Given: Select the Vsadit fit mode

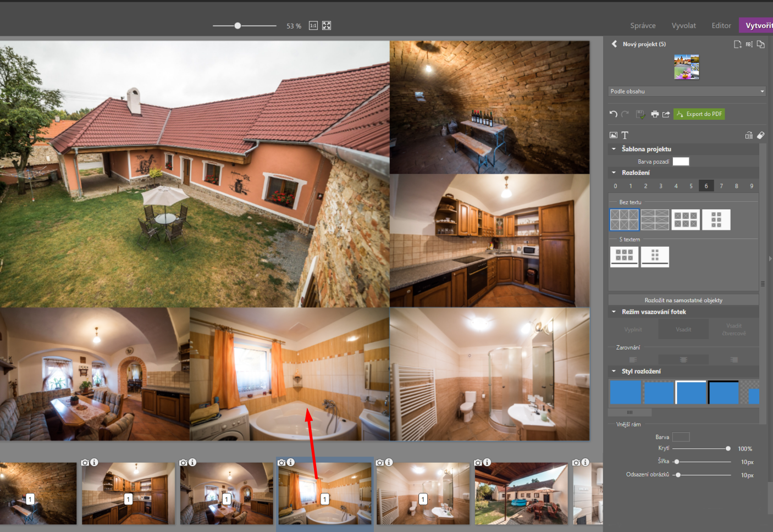Looking at the screenshot, I should 683,329.
